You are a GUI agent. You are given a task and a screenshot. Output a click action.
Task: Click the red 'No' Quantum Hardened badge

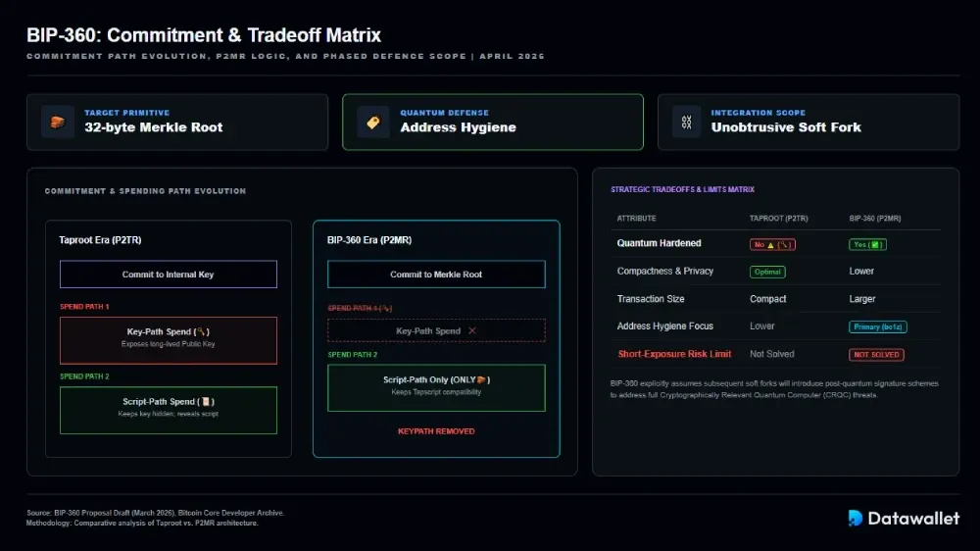coord(772,244)
